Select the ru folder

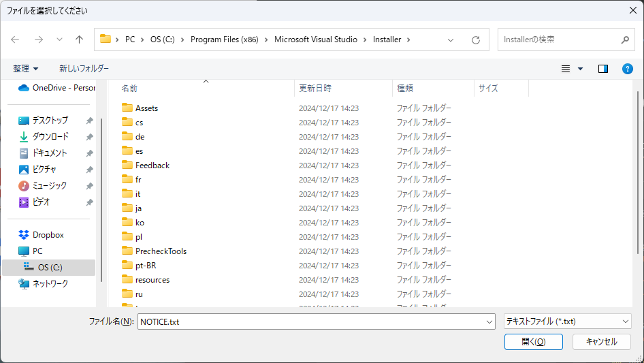pos(139,294)
